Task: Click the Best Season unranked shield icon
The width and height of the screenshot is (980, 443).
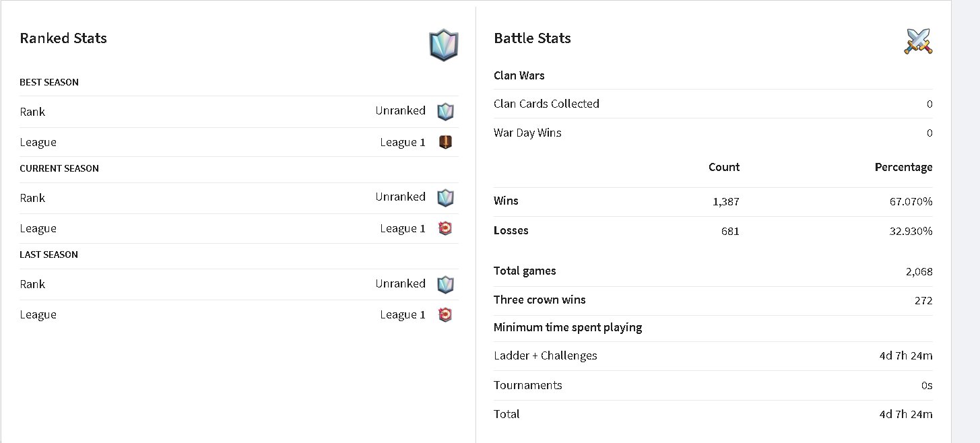Action: click(x=445, y=111)
